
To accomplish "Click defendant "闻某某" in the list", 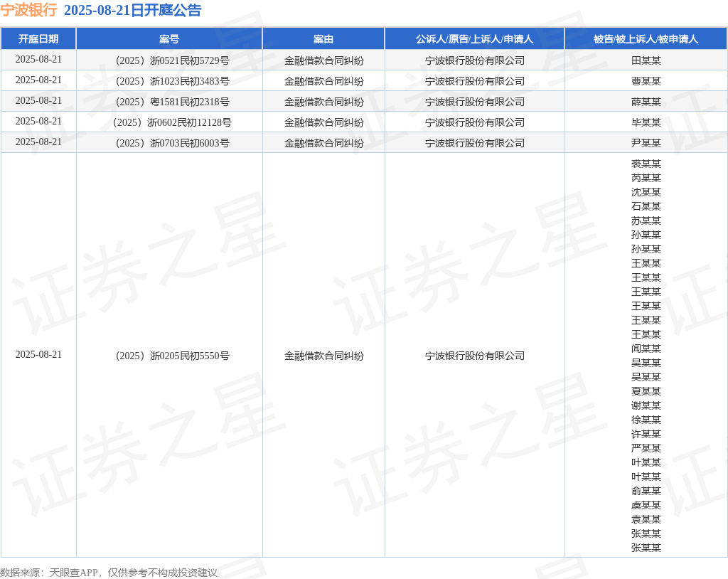I will point(646,349).
